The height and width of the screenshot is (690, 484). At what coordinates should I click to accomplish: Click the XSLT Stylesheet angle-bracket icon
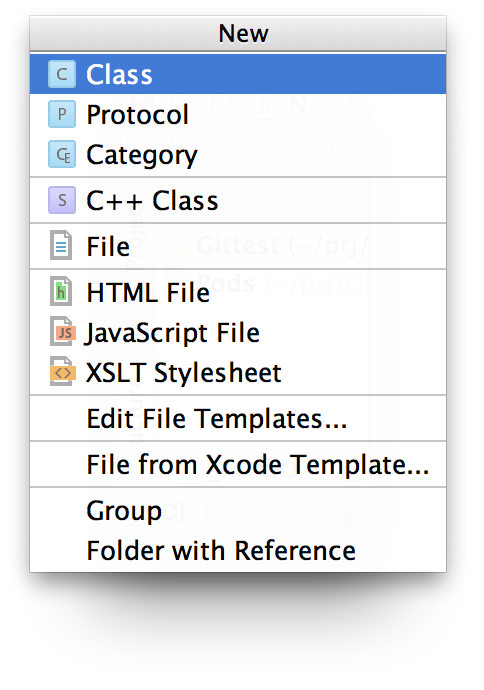[62, 372]
